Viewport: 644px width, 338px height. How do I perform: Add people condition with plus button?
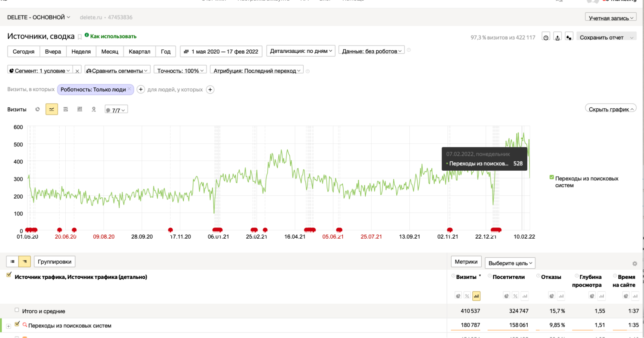210,90
